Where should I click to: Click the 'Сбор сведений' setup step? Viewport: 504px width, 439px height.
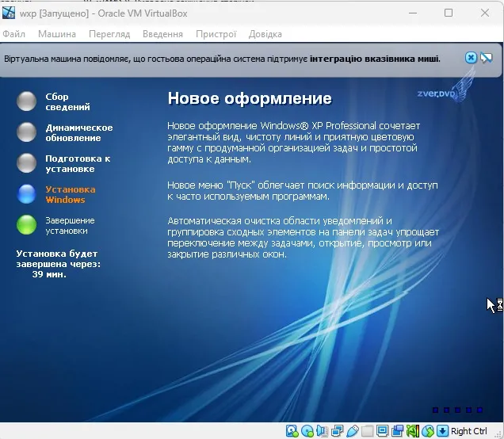tap(67, 101)
